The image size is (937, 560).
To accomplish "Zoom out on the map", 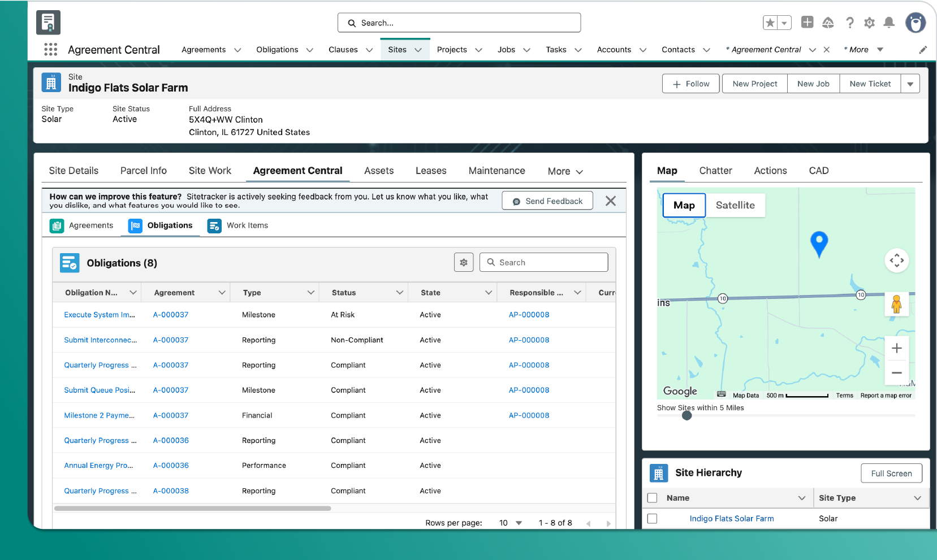I will (x=896, y=373).
